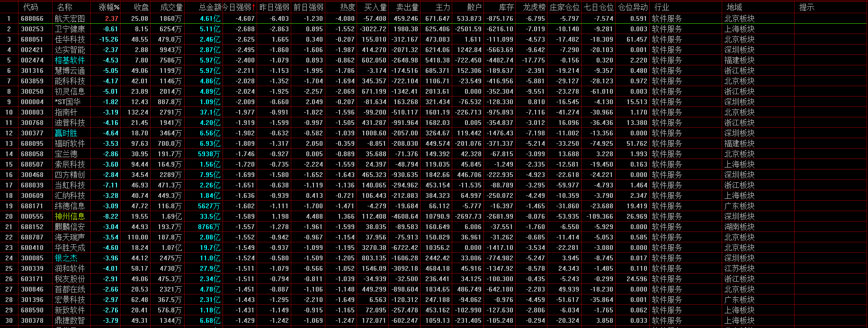Sort by 收盘 column header
The image size is (868, 328).
coord(141,7)
